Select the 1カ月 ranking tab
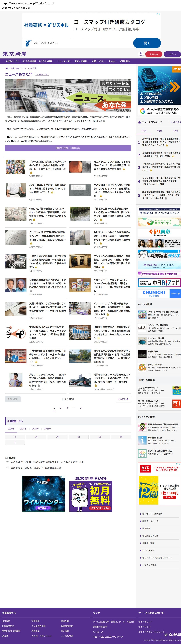The width and height of the screenshot is (181, 644). (175, 131)
